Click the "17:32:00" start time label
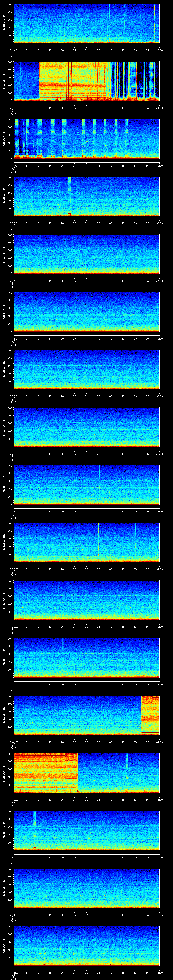 pos(13,223)
